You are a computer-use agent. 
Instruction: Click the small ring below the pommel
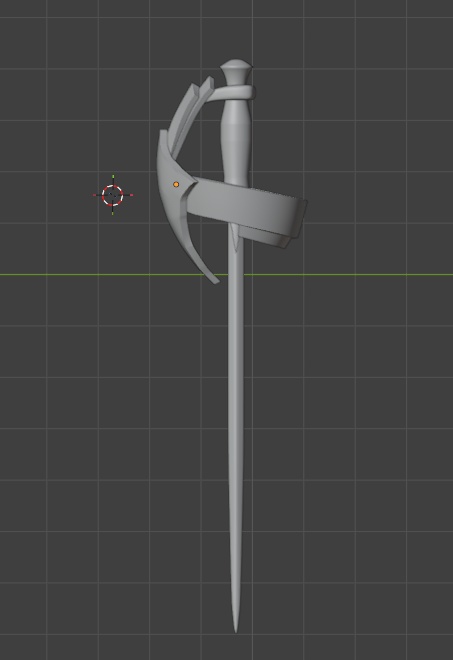tap(238, 93)
